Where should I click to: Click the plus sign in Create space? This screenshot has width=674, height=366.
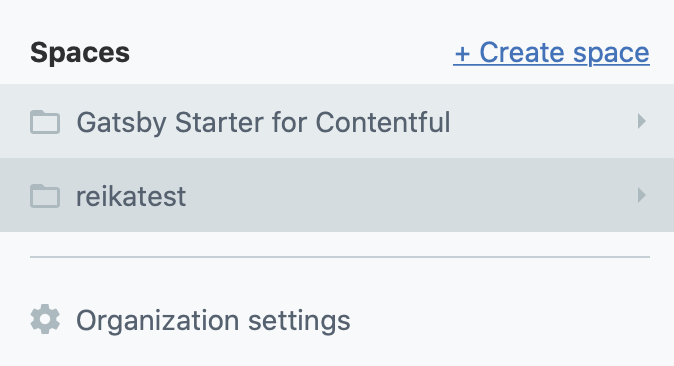pyautogui.click(x=463, y=55)
